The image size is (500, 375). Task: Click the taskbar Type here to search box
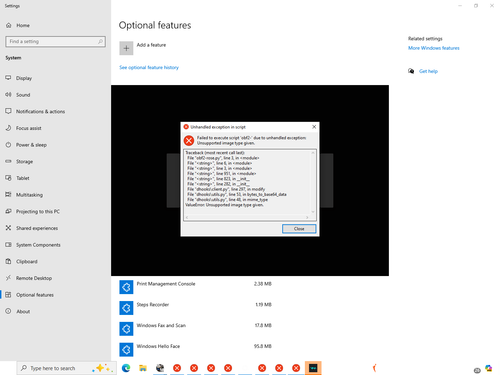[x=67, y=368]
